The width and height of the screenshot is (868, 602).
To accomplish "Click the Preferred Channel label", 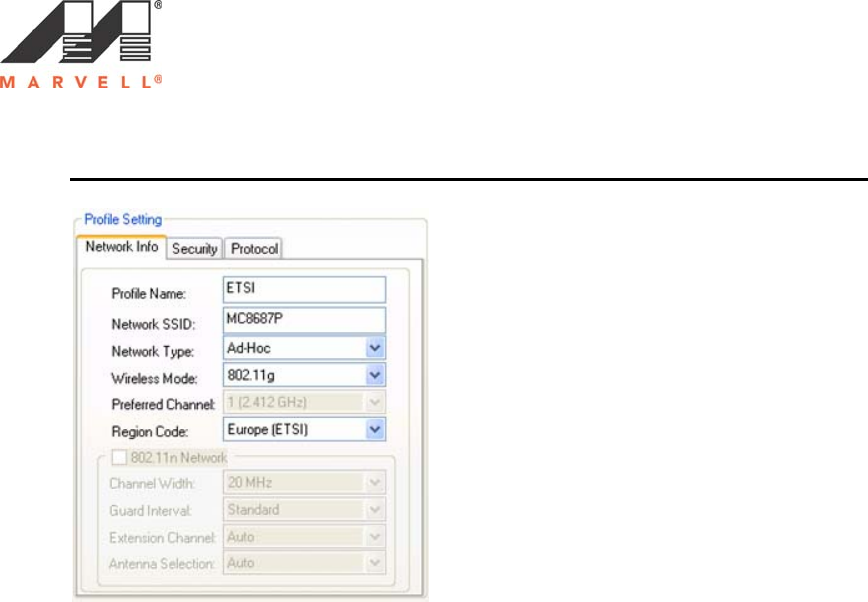I will click(x=163, y=404).
